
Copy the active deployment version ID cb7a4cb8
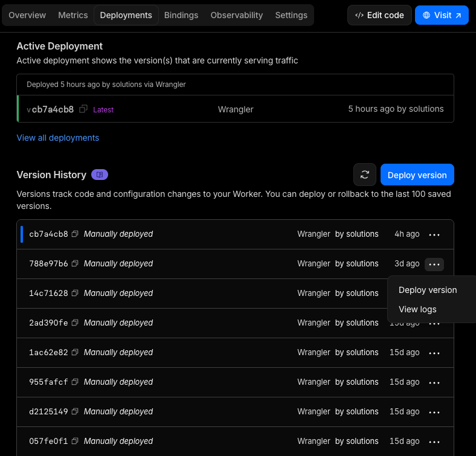pos(83,109)
